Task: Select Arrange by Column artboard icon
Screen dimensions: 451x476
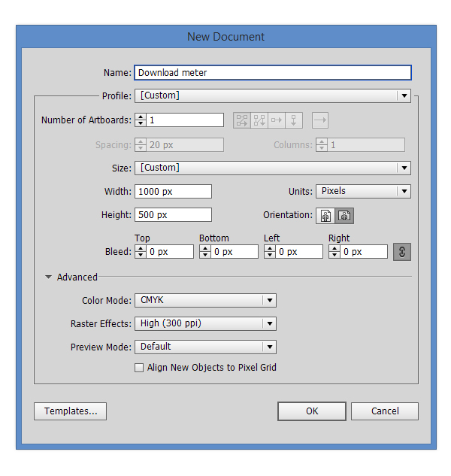Action: point(294,120)
